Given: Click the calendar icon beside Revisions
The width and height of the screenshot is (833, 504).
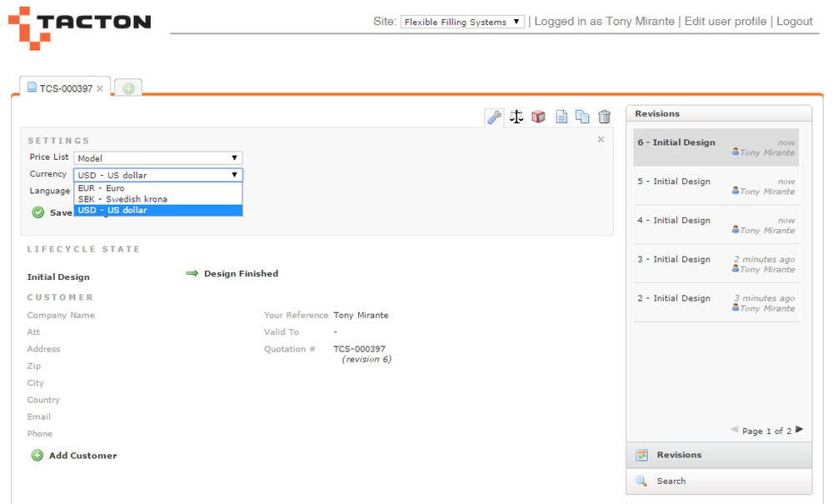Looking at the screenshot, I should click(641, 455).
